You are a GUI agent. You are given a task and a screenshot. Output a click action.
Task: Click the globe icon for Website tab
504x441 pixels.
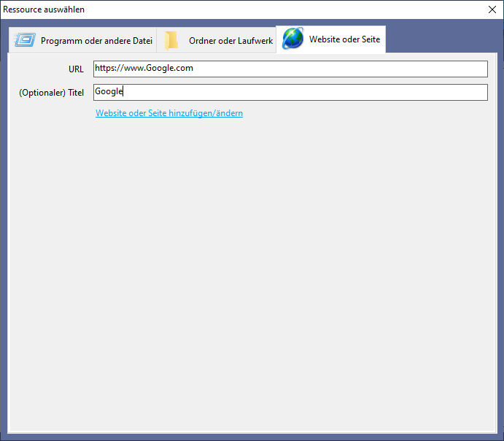point(292,38)
